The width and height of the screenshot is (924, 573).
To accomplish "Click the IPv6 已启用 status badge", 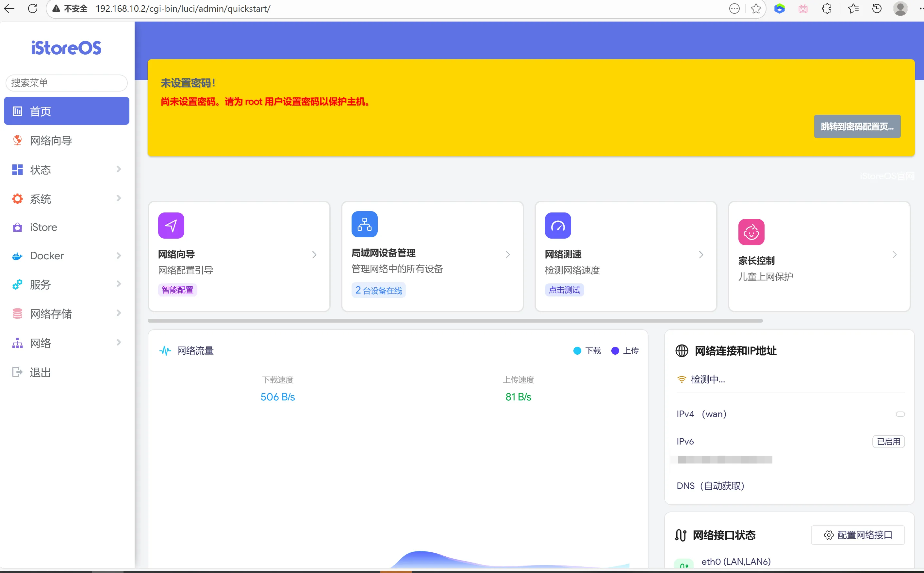I will click(888, 442).
